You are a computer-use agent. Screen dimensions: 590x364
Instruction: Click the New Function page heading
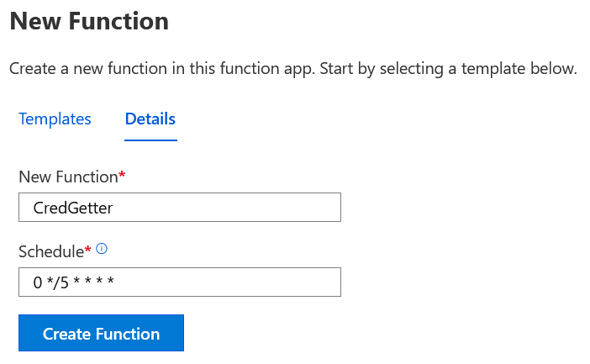click(x=89, y=21)
